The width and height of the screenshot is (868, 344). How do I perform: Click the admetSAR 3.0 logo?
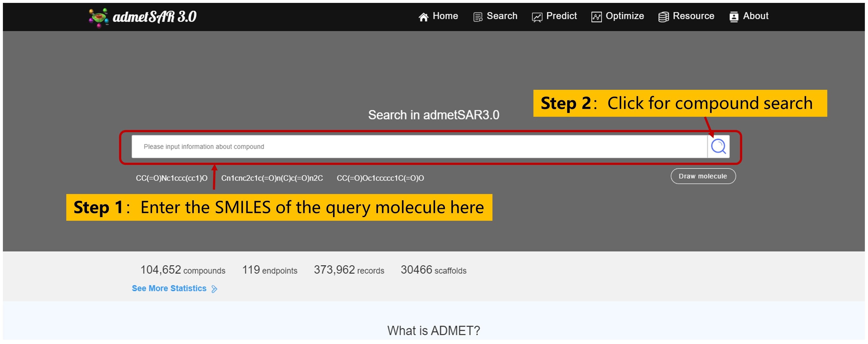point(142,17)
